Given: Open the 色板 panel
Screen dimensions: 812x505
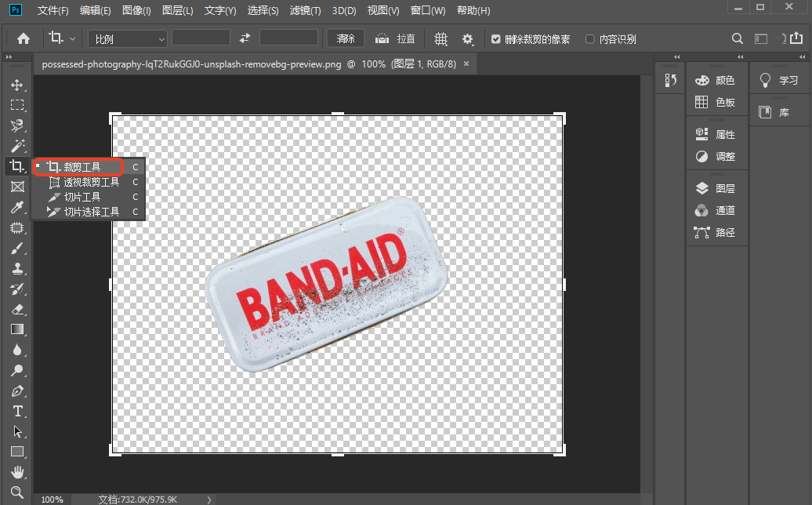Looking at the screenshot, I should pyautogui.click(x=716, y=102).
